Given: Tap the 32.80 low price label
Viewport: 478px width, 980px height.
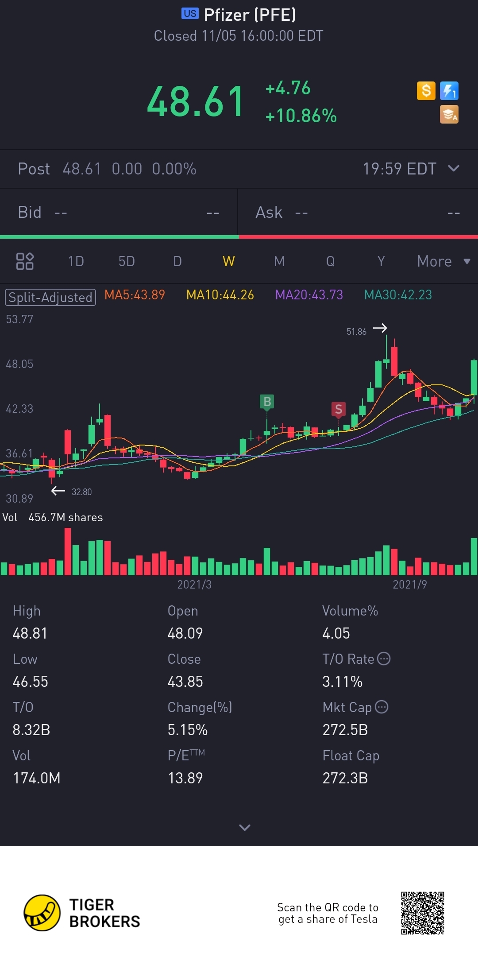Looking at the screenshot, I should [x=81, y=492].
